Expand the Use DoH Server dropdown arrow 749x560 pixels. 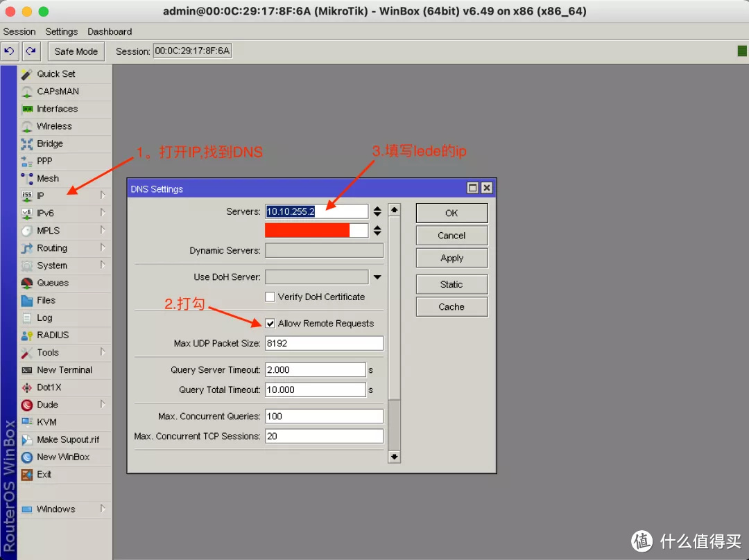click(377, 277)
